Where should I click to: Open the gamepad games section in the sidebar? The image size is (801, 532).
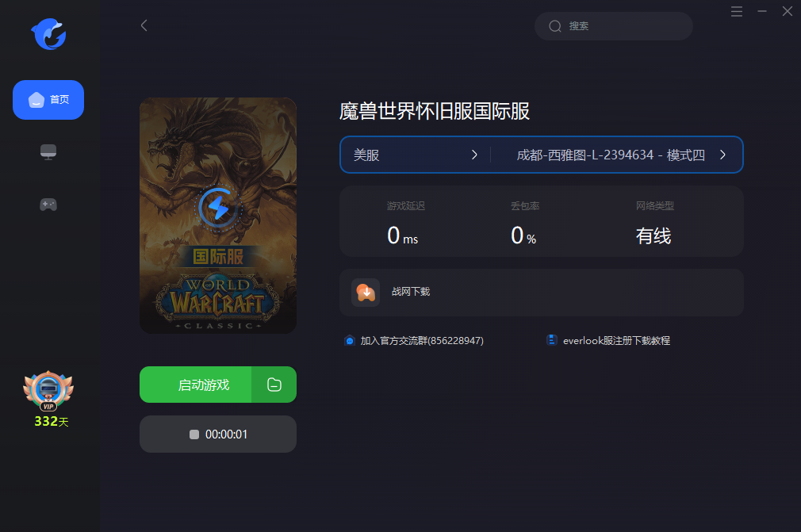click(x=48, y=205)
